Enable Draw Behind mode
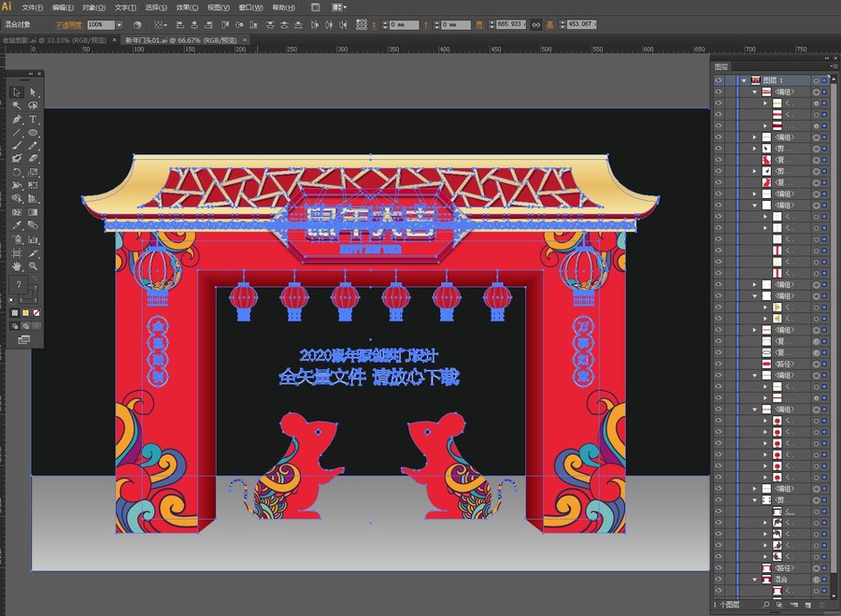The height and width of the screenshot is (616, 841). 26,325
